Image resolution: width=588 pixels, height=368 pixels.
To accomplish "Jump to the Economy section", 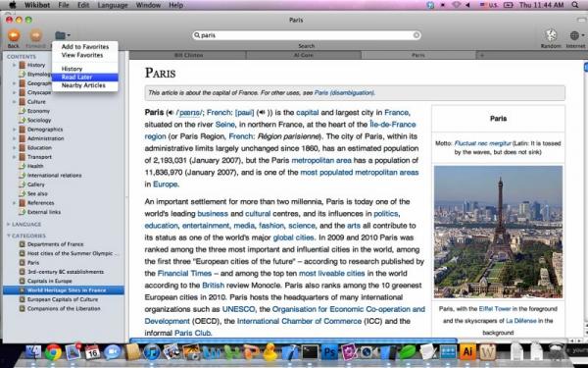I will (x=38, y=111).
